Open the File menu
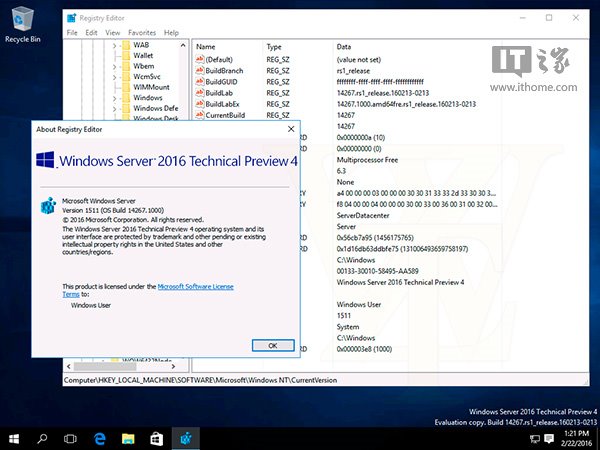This screenshot has height=450, width=600. pos(72,33)
